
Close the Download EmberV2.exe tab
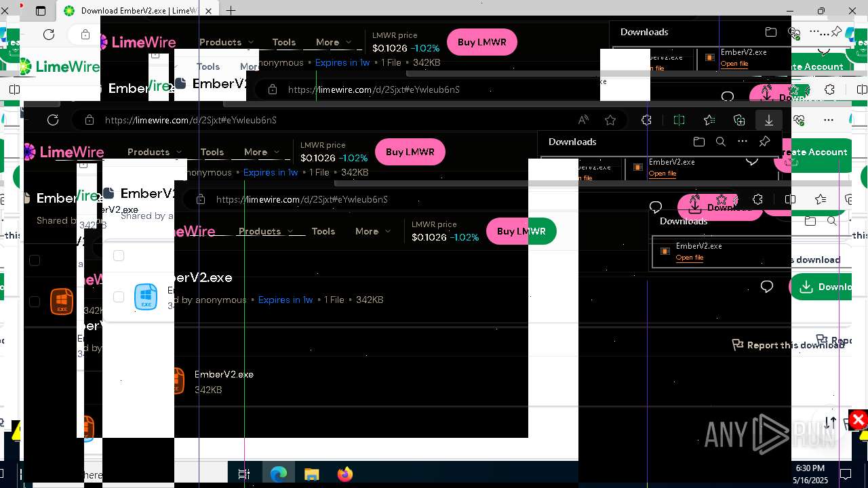[x=209, y=11]
